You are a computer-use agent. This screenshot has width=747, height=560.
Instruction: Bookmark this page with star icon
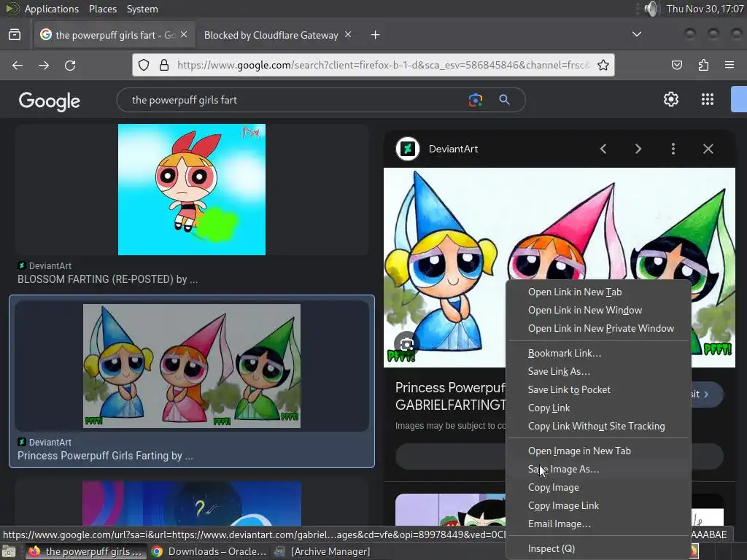[x=603, y=65]
